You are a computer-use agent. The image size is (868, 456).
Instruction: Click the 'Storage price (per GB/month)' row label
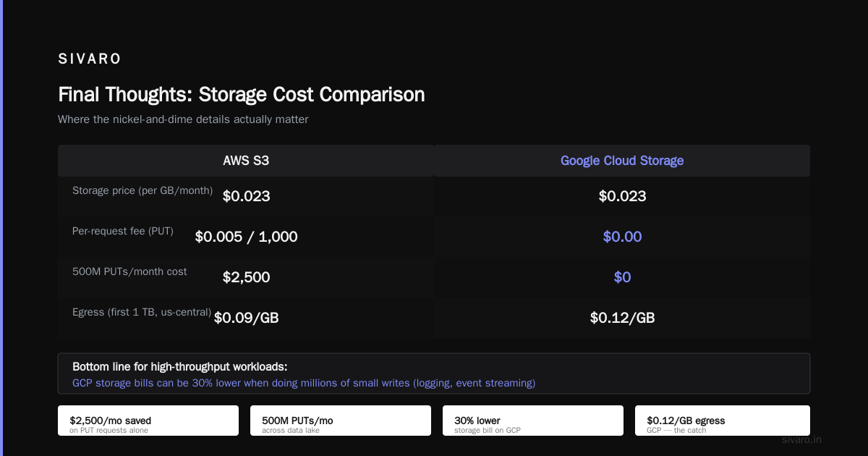coord(142,190)
